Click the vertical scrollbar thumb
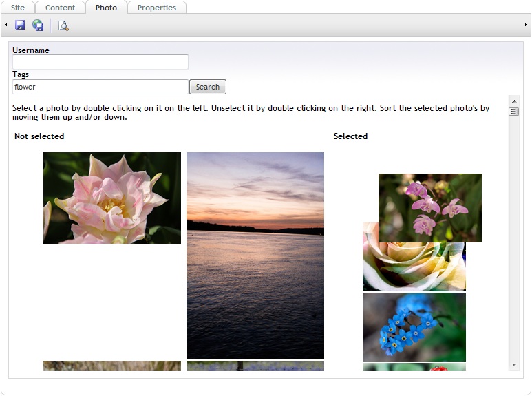This screenshot has width=532, height=396. [x=514, y=112]
